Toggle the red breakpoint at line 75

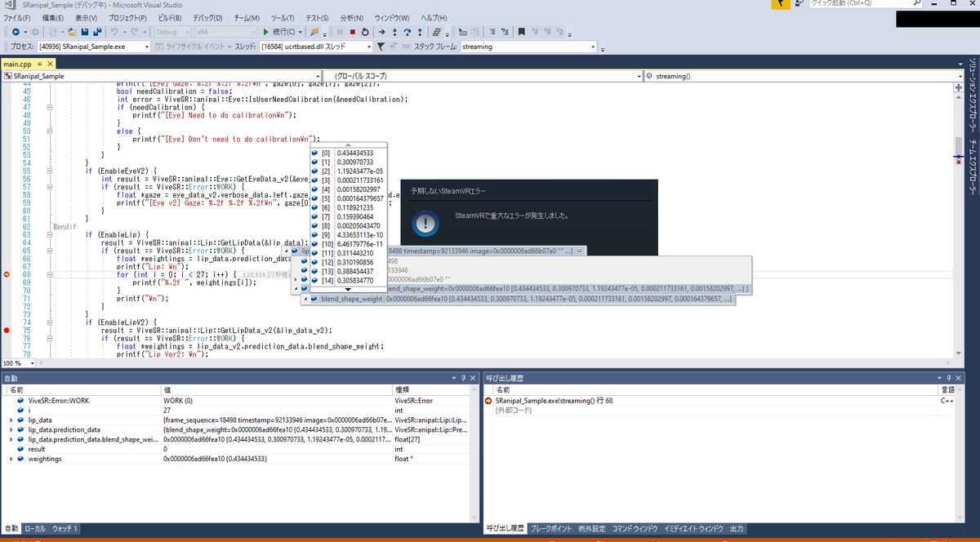7,330
